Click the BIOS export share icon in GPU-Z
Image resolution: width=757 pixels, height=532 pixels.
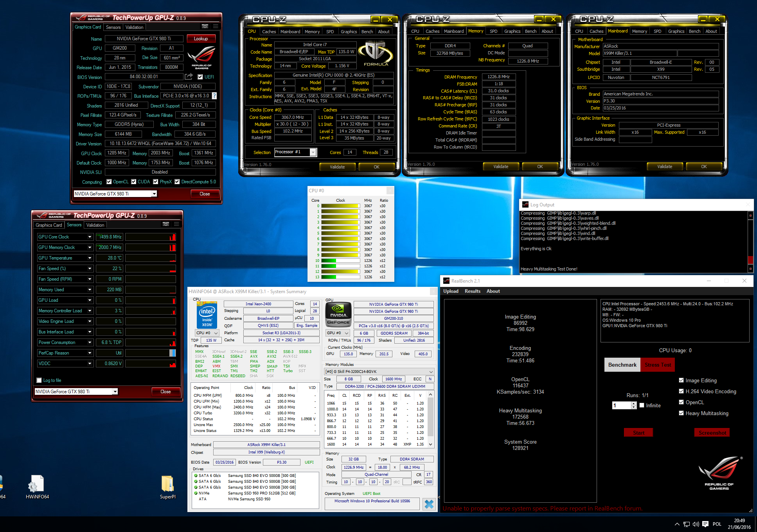(189, 77)
